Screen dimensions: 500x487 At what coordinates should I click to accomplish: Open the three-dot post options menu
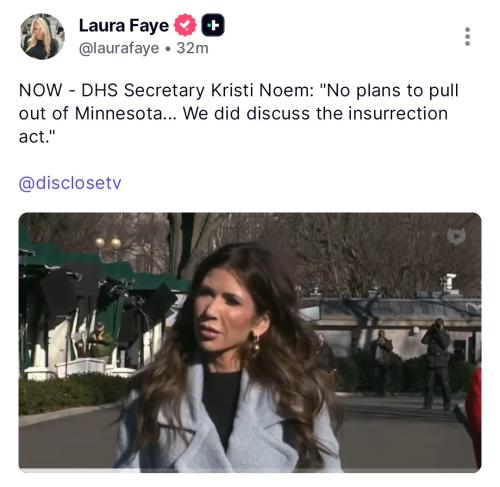(468, 36)
